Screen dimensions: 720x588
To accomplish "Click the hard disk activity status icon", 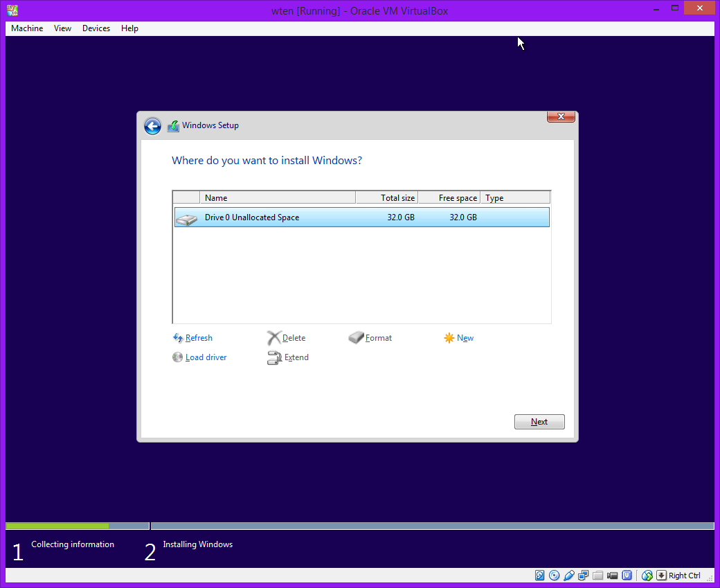I will pyautogui.click(x=540, y=576).
